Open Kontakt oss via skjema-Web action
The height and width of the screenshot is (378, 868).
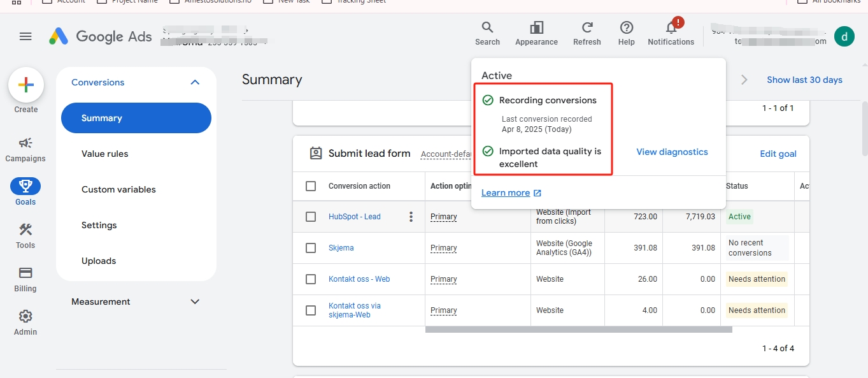[x=355, y=310]
